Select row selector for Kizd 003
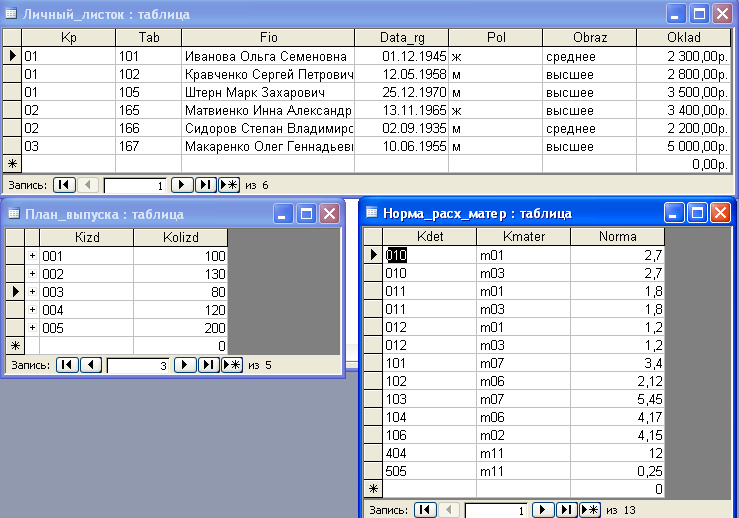Screen dimensions: 739x518 click(x=15, y=291)
